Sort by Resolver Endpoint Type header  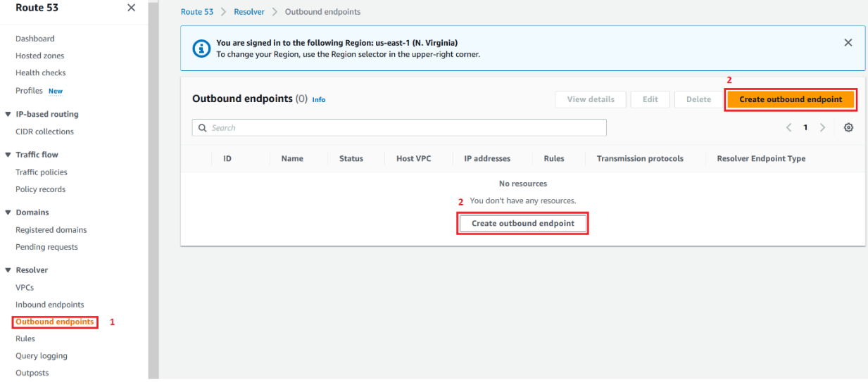(x=761, y=158)
